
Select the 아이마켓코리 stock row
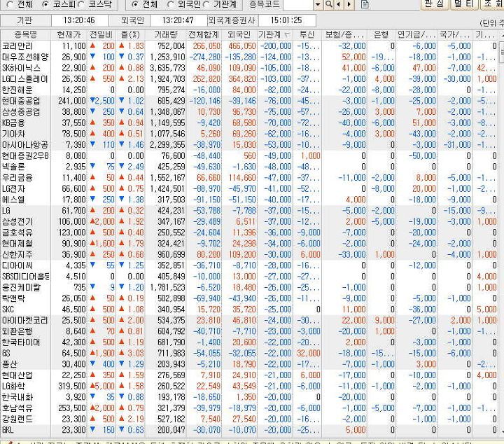point(249,320)
